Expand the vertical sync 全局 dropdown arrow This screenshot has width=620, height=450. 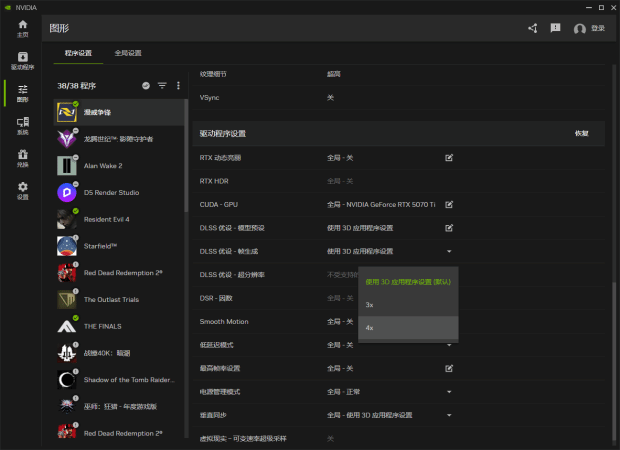pos(449,415)
